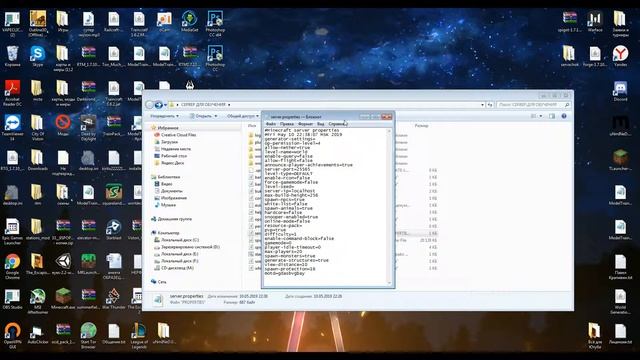Open the Explorer address bar history dropdown

pos(482,105)
